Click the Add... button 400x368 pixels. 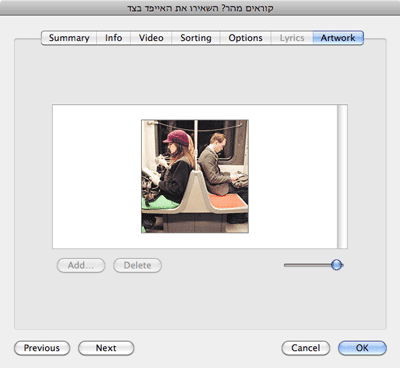pyautogui.click(x=81, y=266)
